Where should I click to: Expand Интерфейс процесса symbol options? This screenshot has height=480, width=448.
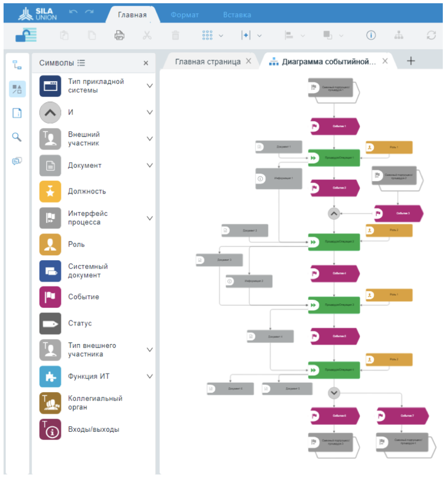point(150,218)
